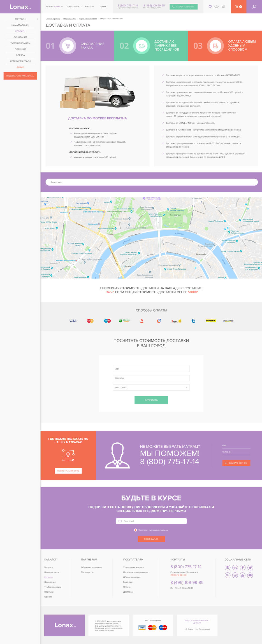This screenshot has height=644, width=262.
Task: Expand the Покупателям header dropdown
Action: pos(74,7)
